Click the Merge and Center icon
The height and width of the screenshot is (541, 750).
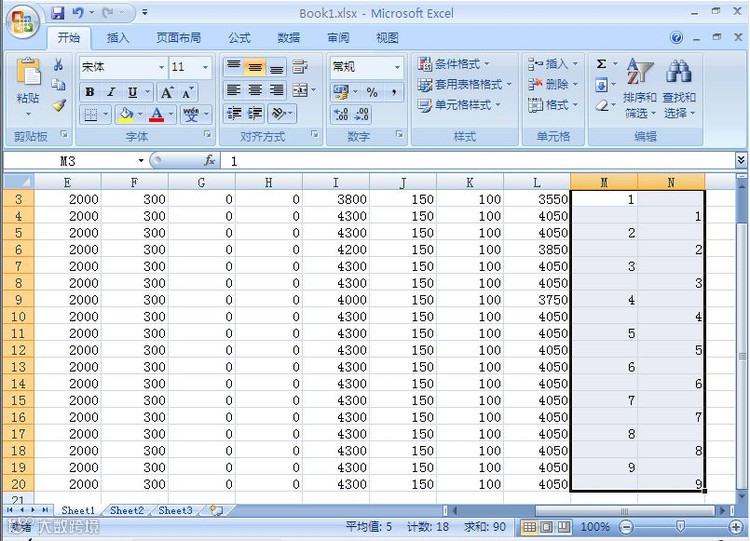coord(300,90)
